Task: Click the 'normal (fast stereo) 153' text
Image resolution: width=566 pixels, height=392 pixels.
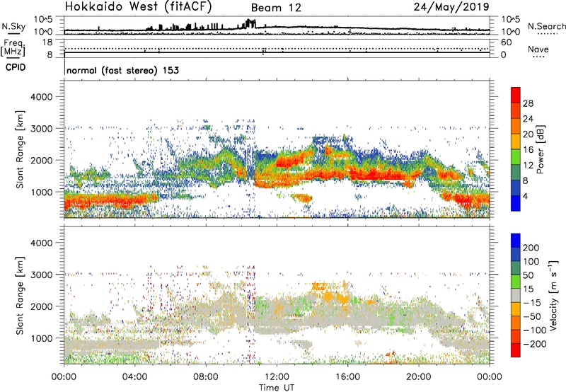Action: point(122,70)
